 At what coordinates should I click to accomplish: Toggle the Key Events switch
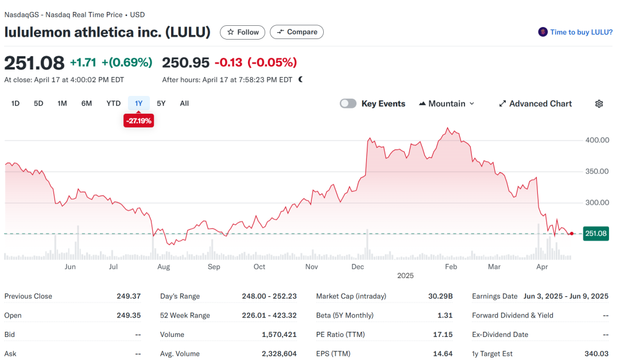tap(348, 104)
